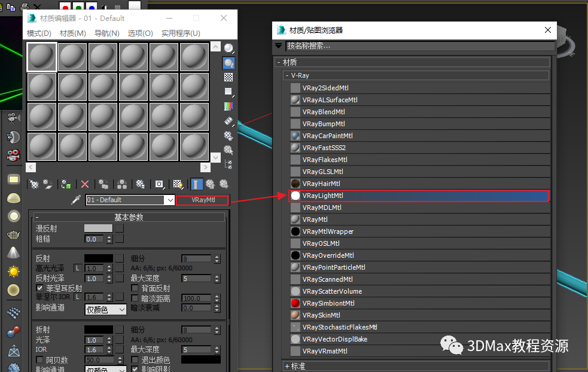Select VRayCarPaintMtl in the browser list
Viewport: 588px width, 372px height.
420,136
